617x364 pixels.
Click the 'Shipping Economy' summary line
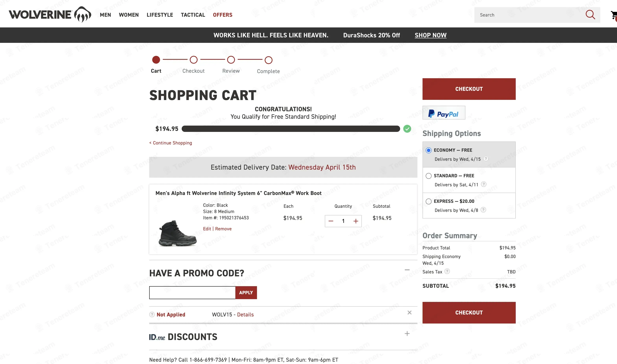(441, 256)
